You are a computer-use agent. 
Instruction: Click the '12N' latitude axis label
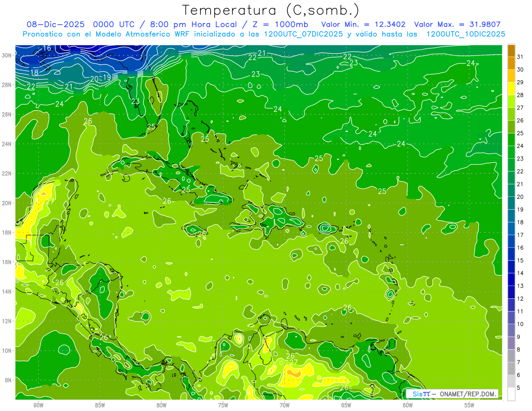(6, 321)
